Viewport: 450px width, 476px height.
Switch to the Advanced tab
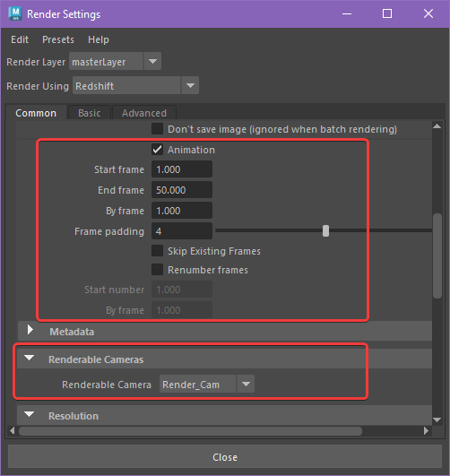[x=144, y=113]
